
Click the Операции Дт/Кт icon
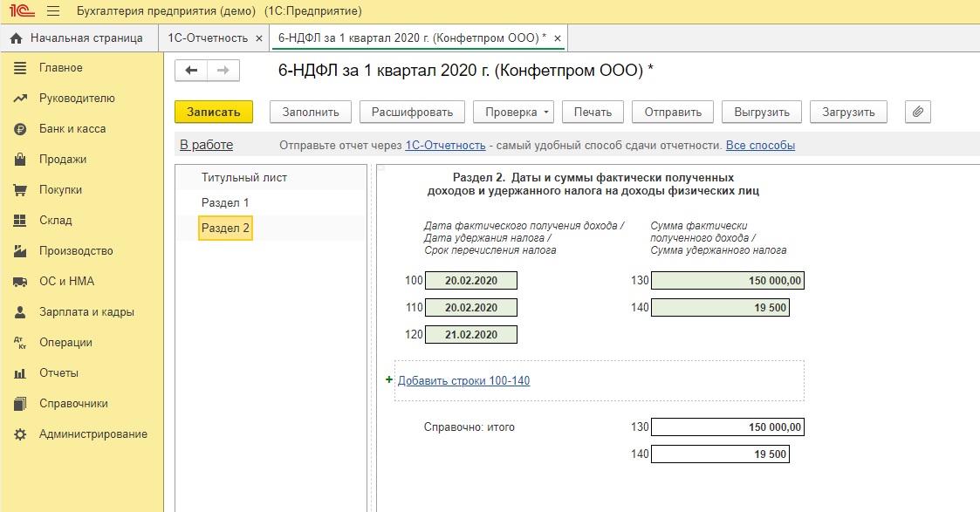pos(20,343)
